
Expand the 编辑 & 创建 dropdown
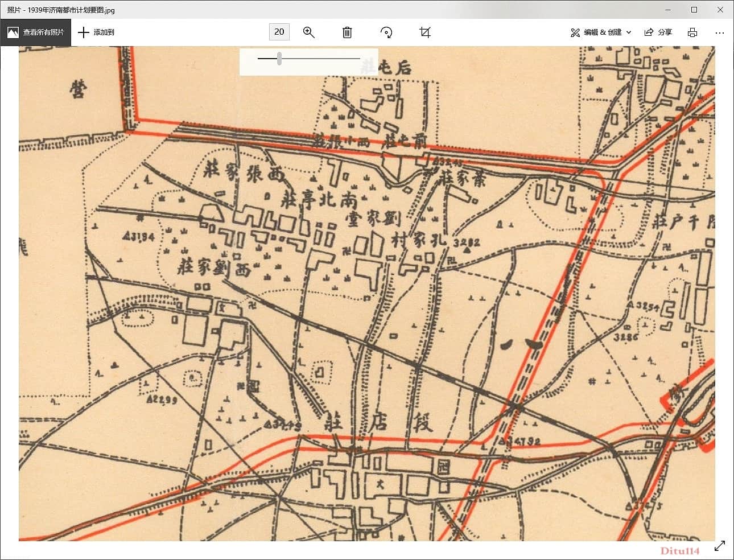pyautogui.click(x=601, y=32)
